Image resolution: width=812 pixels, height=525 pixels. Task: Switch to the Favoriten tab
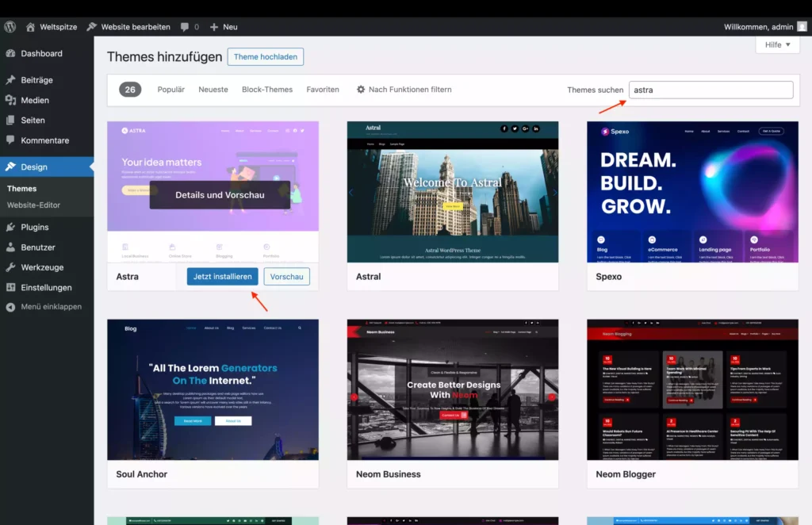[323, 90]
